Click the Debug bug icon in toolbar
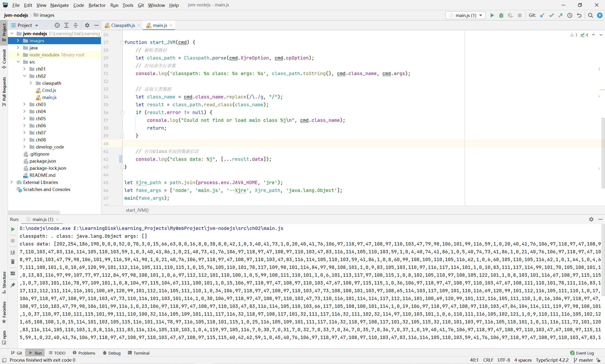This screenshot has width=605, height=364. pyautogui.click(x=501, y=15)
